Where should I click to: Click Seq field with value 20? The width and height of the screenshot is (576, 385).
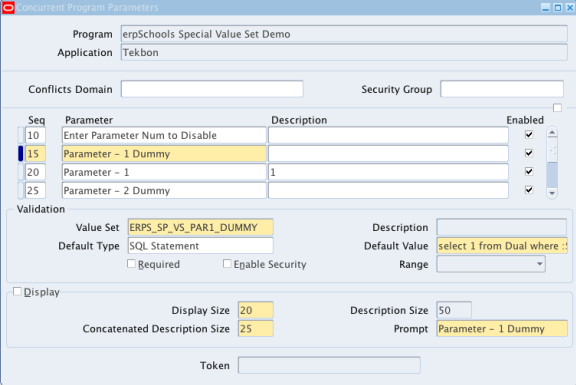pos(35,172)
